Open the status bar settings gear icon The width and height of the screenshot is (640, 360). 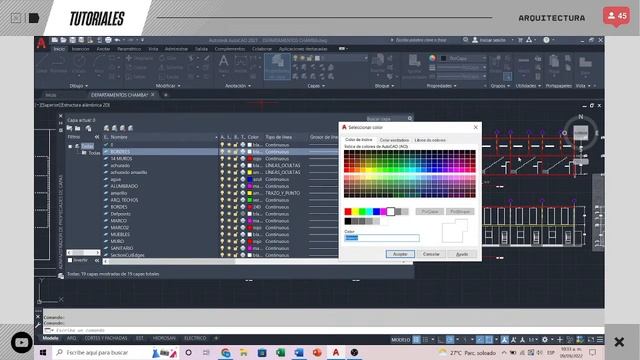544,340
